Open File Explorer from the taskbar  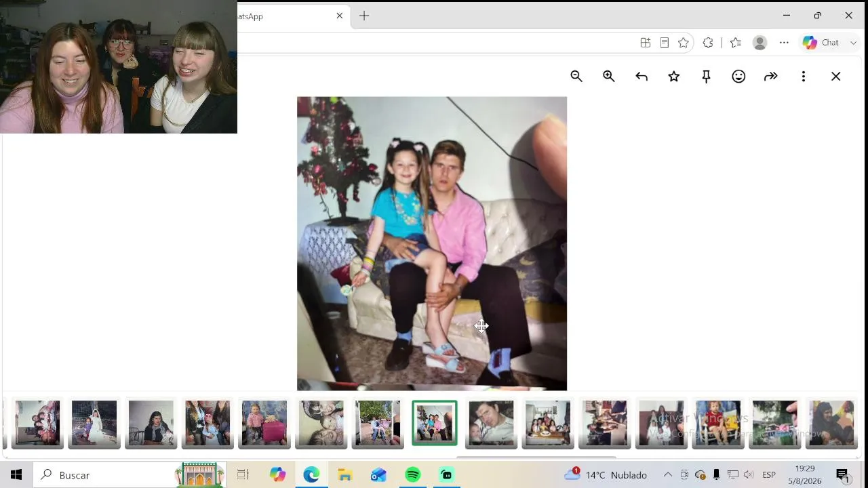345,475
